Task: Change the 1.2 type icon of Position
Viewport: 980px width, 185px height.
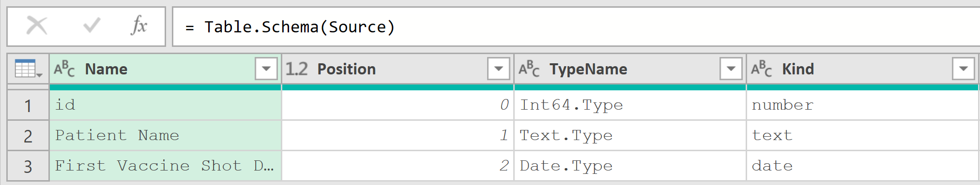Action: pyautogui.click(x=296, y=69)
